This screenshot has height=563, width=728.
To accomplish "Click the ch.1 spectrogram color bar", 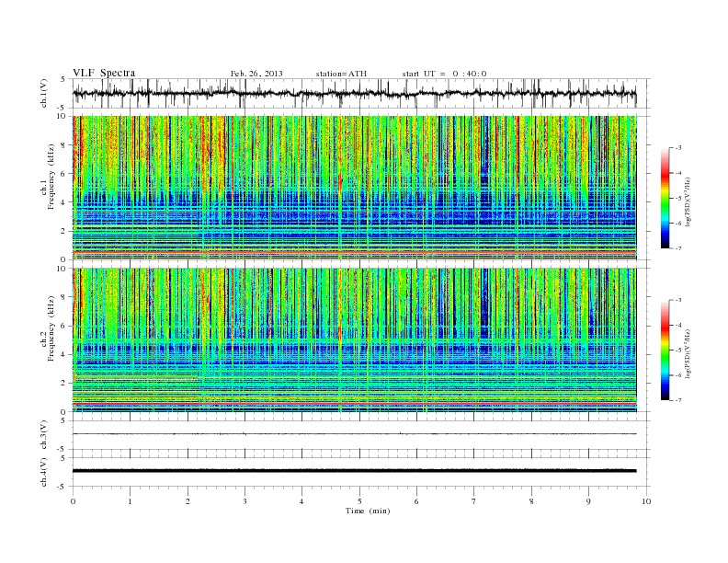I will [665, 198].
